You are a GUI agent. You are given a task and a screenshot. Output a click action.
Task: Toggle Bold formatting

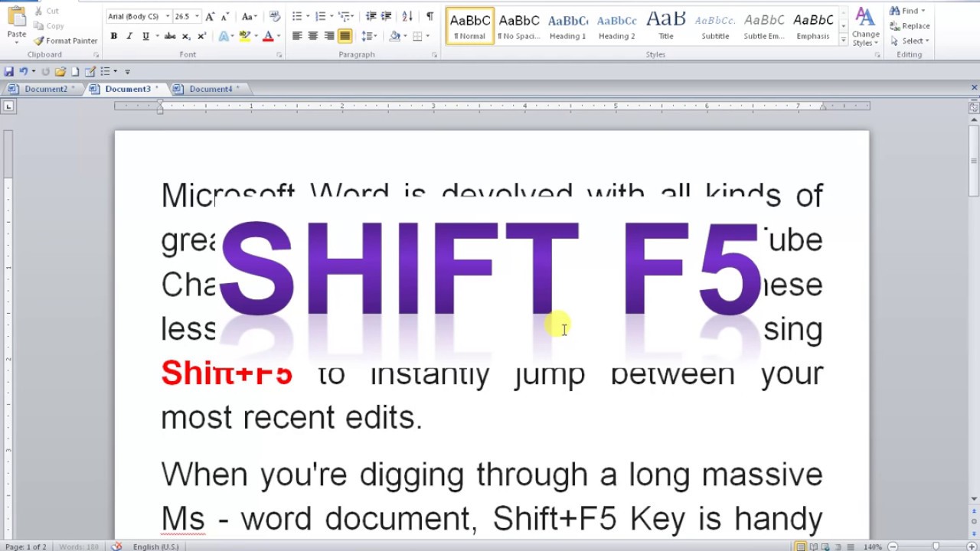113,36
